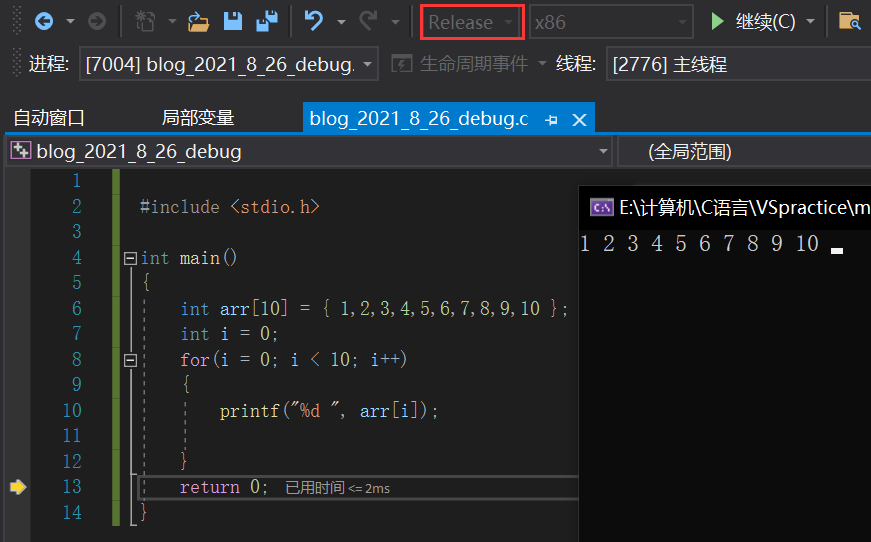871x542 pixels.
Task: Click the for(i = 0; i < 10; i++) line
Action: tap(294, 360)
